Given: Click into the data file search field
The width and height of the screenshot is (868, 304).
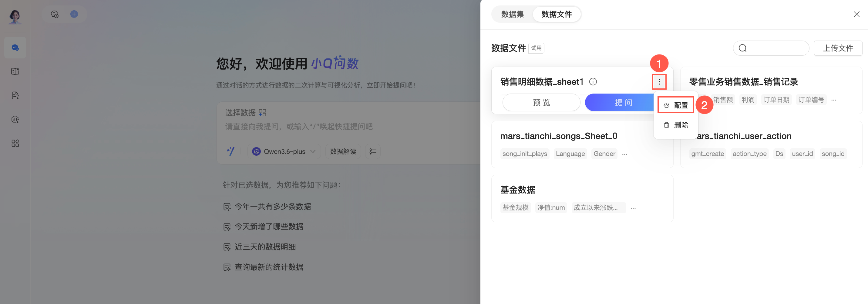Looking at the screenshot, I should click(x=771, y=48).
